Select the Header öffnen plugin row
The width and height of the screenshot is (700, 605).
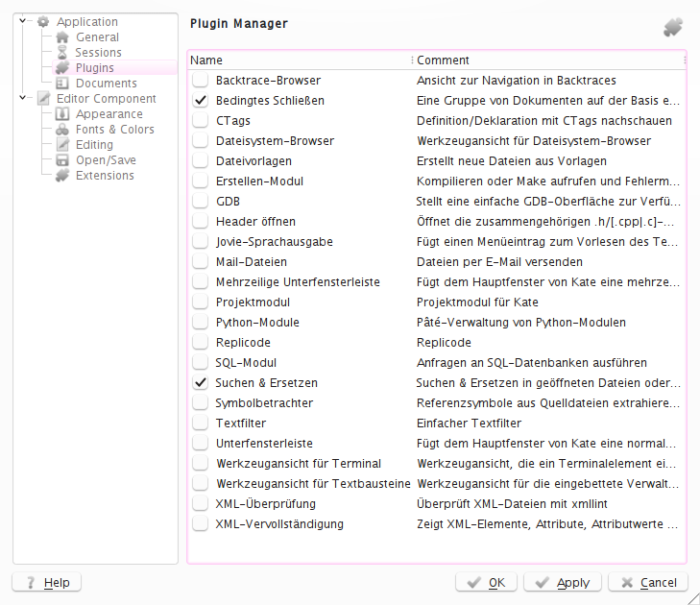pyautogui.click(x=437, y=222)
